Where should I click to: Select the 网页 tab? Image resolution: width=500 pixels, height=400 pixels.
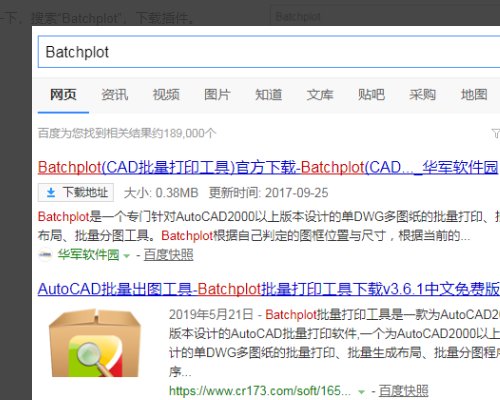(63, 95)
